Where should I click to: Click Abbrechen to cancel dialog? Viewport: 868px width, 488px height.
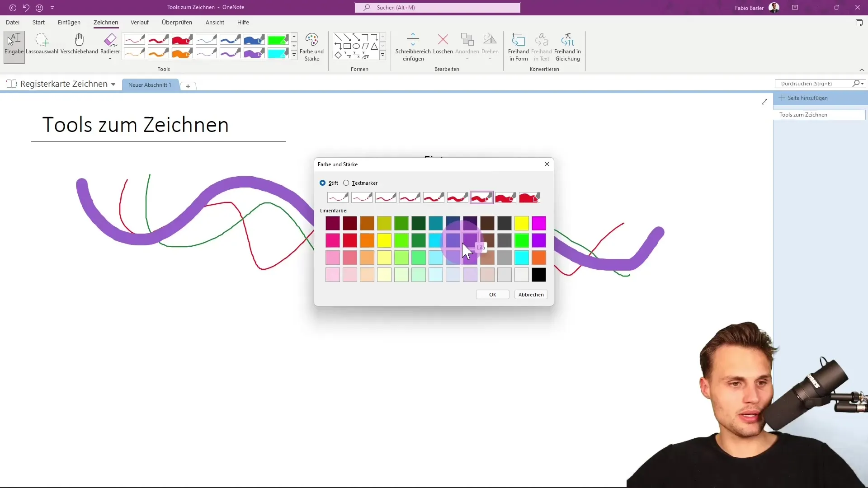[x=531, y=295]
